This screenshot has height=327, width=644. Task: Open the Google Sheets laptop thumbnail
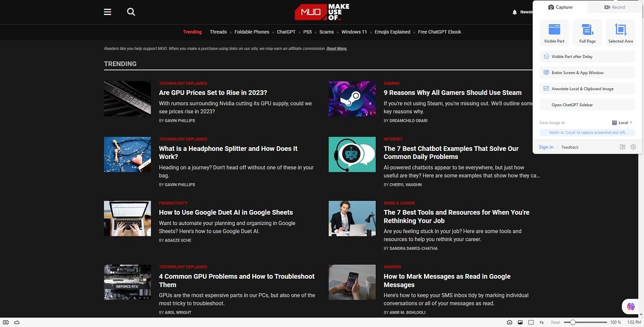click(127, 219)
